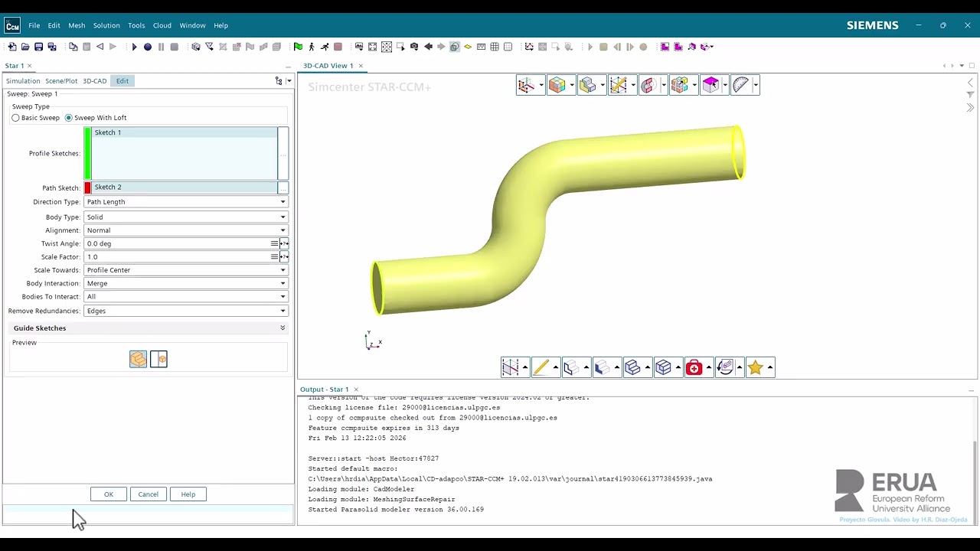Switch to the Simulation tab
Viewport: 980px width, 551px height.
23,81
